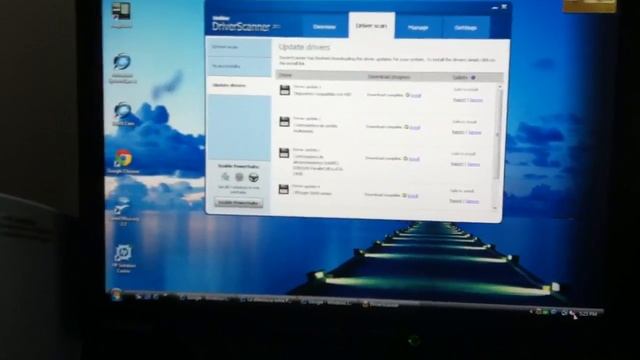This screenshot has height=360, width=640.
Task: Click the Enable PowerSuite button
Action: coord(238,202)
